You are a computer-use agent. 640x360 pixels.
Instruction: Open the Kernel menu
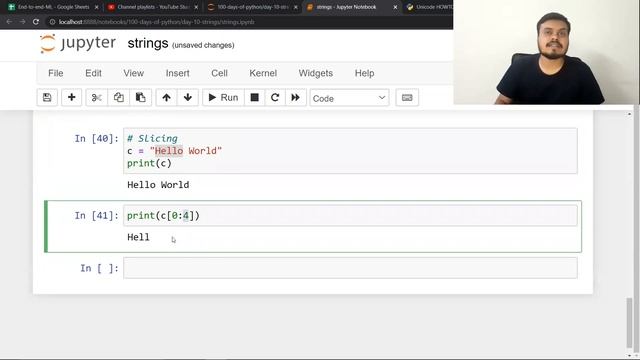tap(263, 73)
